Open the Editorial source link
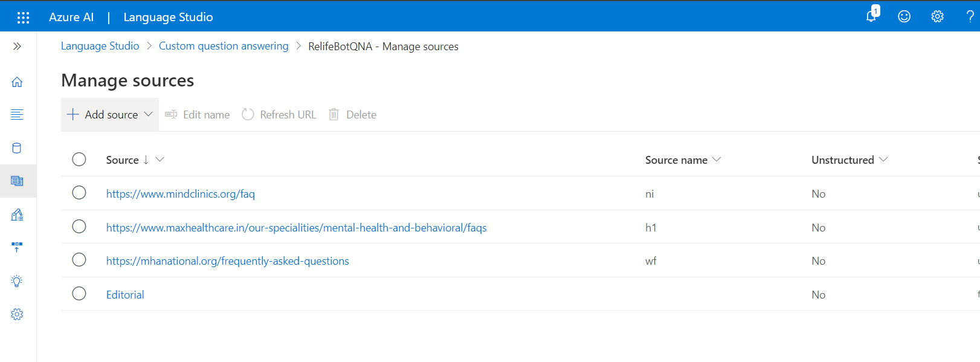The image size is (980, 362). (x=125, y=295)
